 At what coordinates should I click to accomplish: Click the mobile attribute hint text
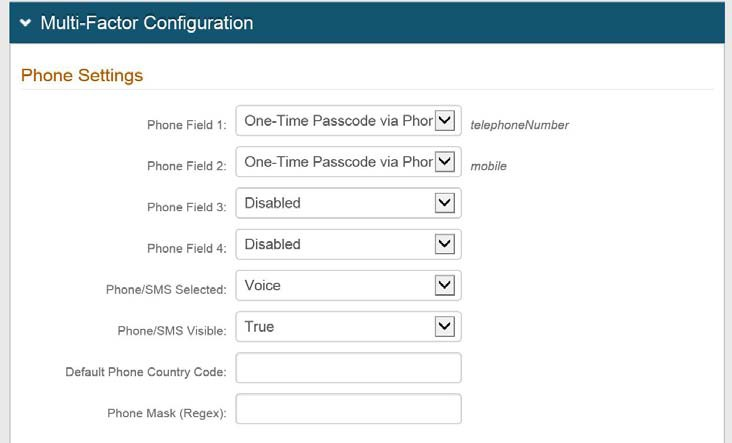click(489, 166)
